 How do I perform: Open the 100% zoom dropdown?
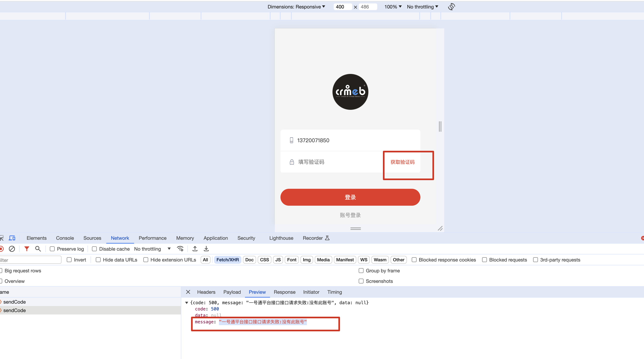[393, 7]
